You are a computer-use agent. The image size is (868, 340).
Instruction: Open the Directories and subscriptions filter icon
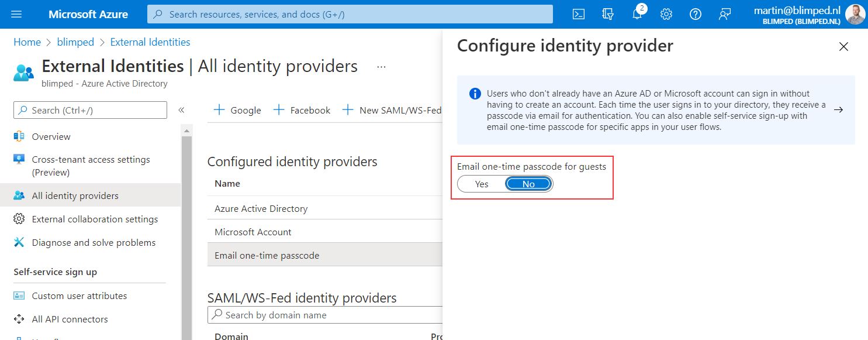tap(608, 14)
